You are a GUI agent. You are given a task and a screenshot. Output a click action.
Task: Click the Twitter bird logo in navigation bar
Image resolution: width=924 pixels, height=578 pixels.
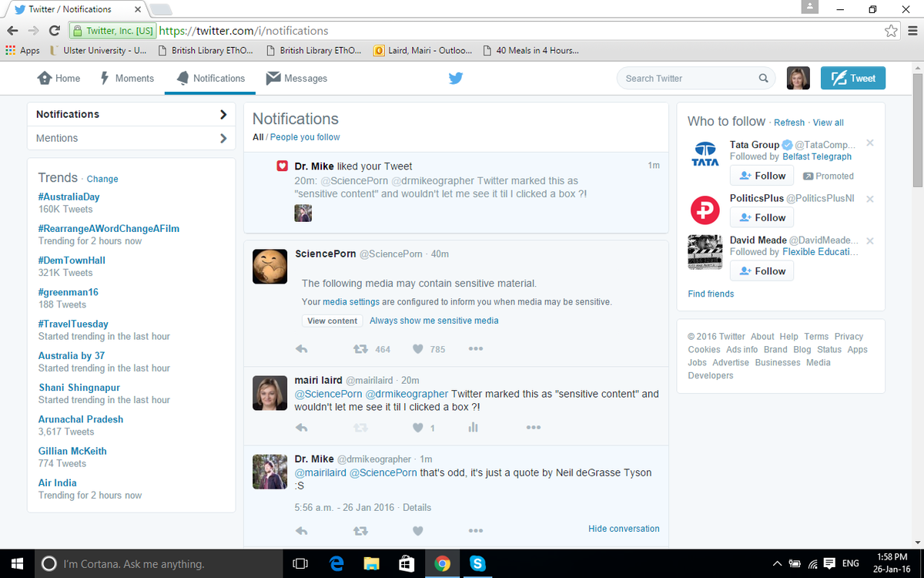click(456, 78)
